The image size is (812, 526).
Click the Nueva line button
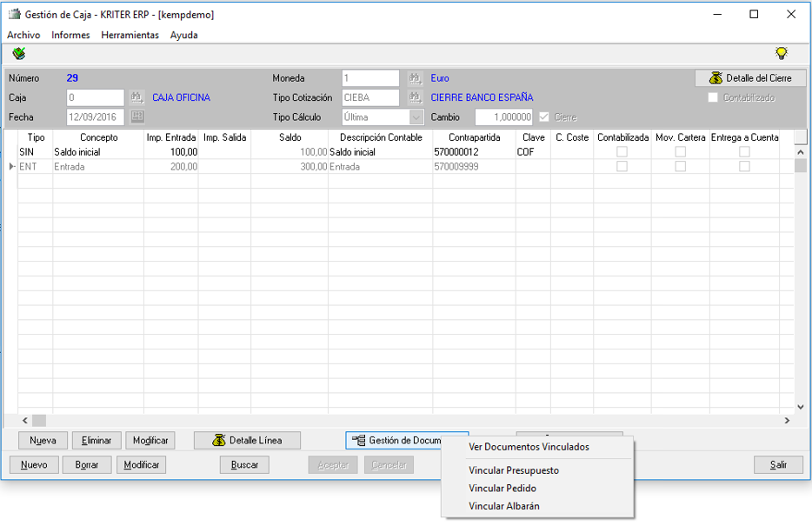click(x=43, y=441)
